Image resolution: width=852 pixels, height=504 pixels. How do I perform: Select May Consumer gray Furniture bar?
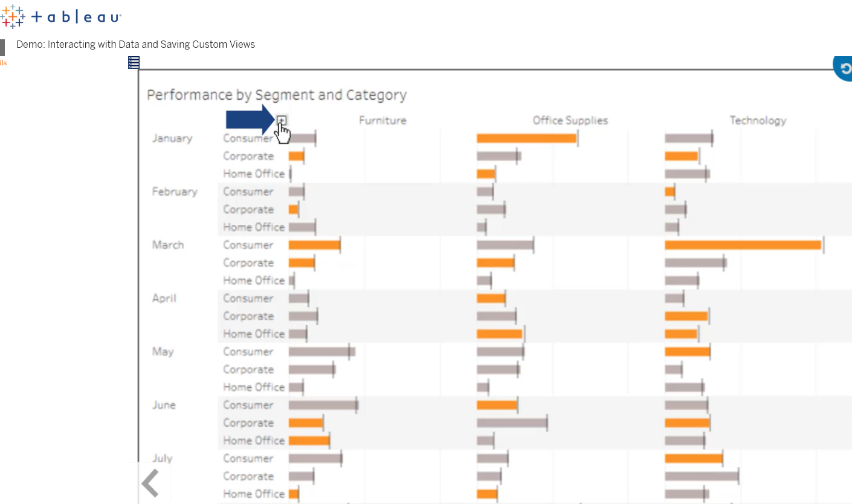point(321,352)
